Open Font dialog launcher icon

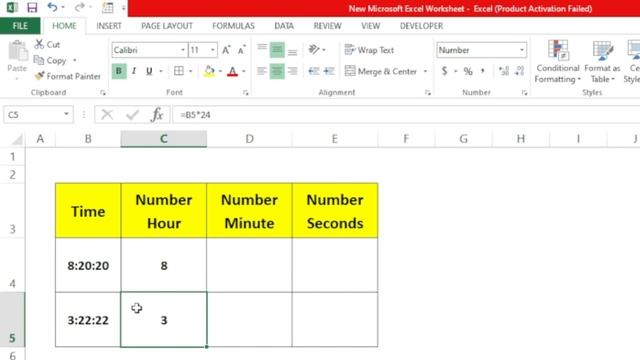[245, 93]
